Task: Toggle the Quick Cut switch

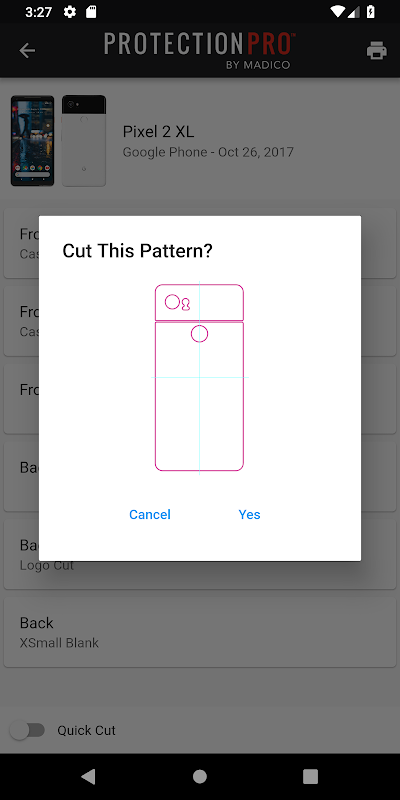Action: pyautogui.click(x=28, y=730)
